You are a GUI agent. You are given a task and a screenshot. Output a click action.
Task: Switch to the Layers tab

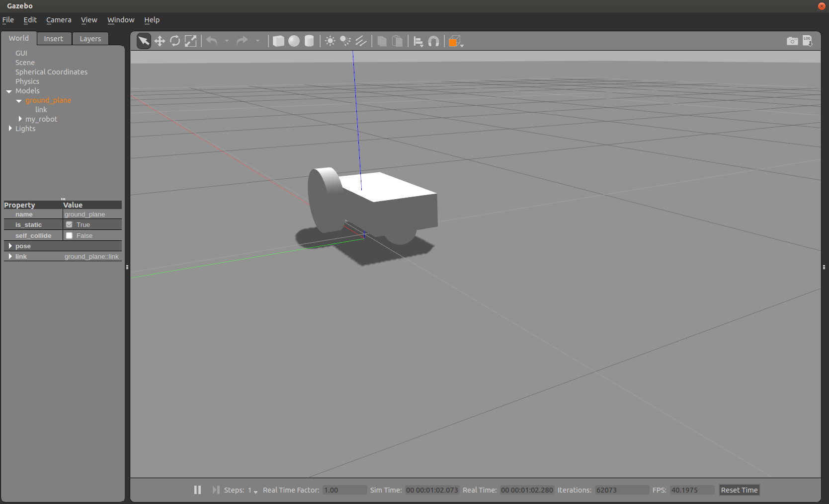90,39
